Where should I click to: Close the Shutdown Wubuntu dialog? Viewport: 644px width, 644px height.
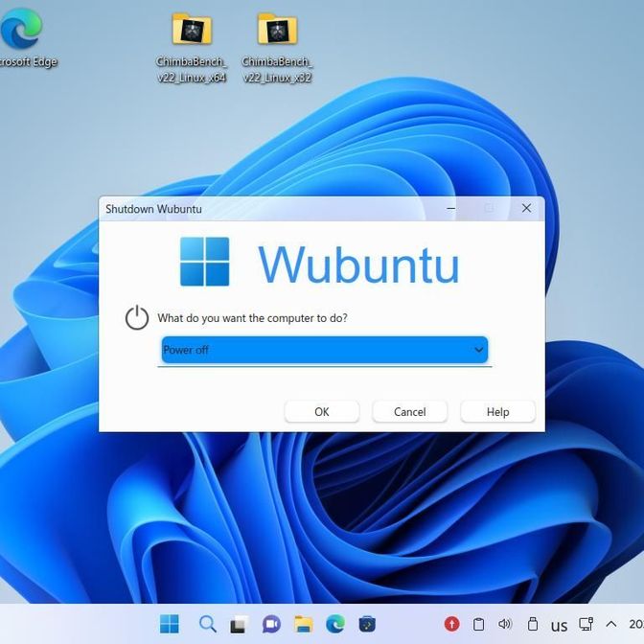[526, 208]
